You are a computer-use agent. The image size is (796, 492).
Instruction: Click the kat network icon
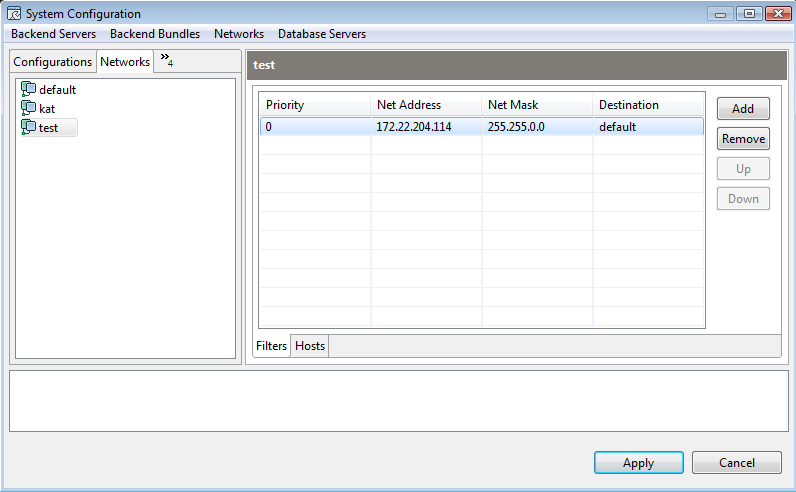click(x=28, y=108)
